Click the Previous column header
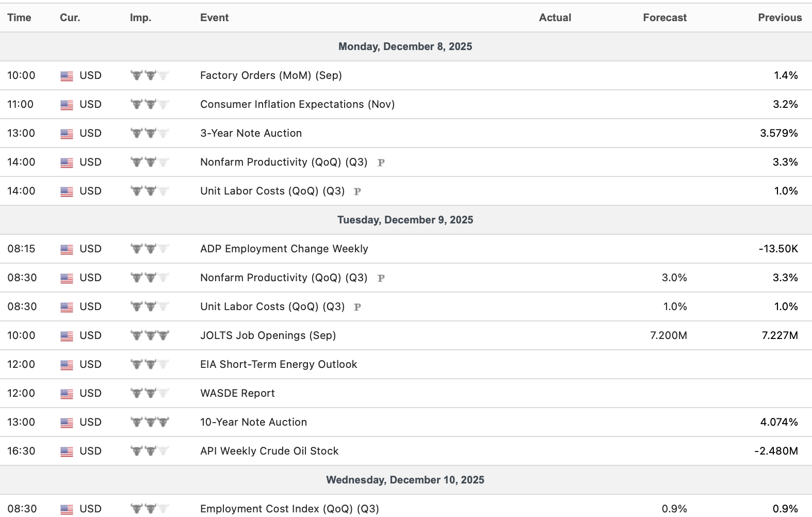 point(779,18)
